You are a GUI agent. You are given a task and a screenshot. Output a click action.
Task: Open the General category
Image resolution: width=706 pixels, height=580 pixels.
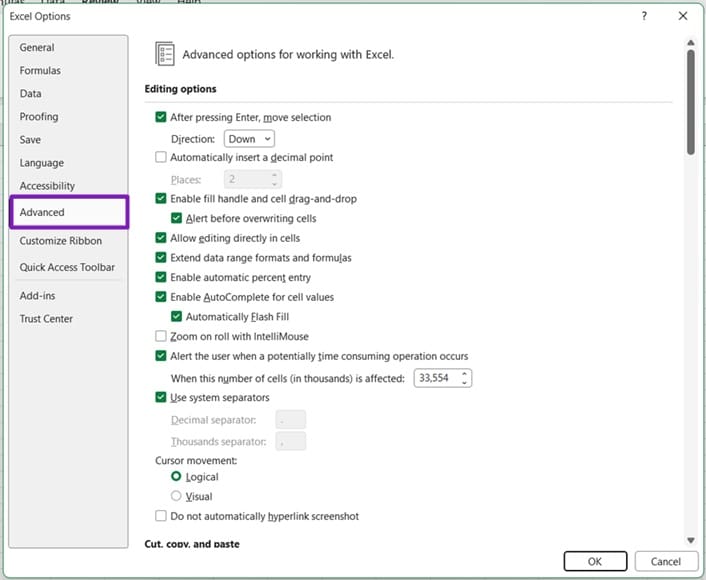36,47
